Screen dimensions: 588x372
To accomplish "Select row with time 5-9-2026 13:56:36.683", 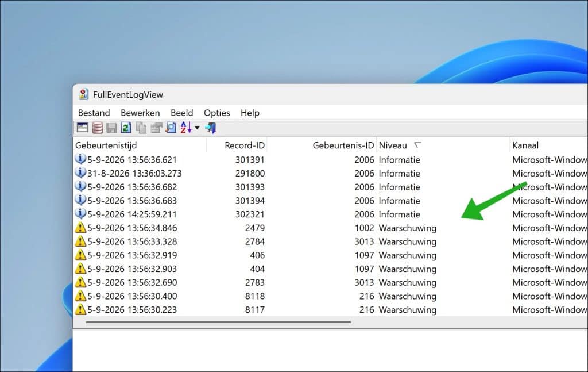I will coord(330,201).
